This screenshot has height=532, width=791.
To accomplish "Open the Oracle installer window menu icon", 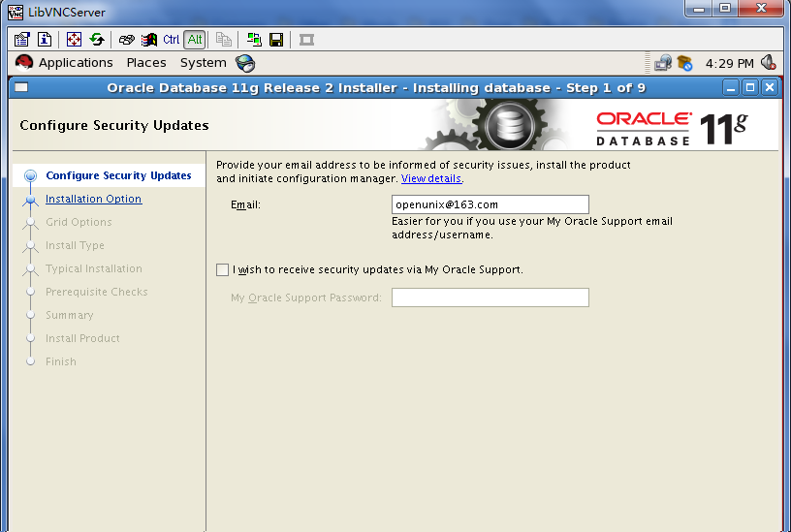I will tap(21, 88).
